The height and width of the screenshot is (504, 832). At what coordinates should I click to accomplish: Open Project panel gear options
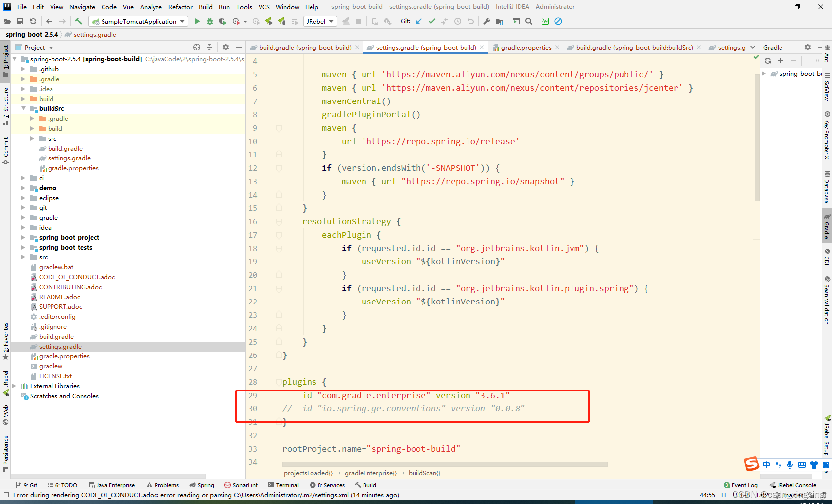point(226,47)
